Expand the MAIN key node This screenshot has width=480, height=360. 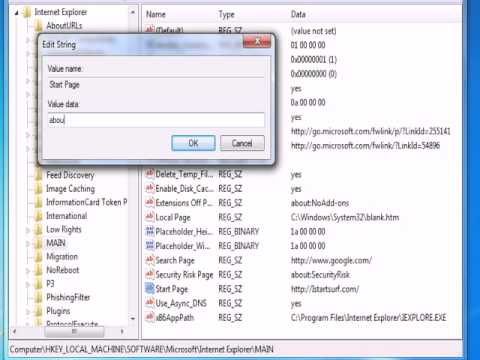28,243
